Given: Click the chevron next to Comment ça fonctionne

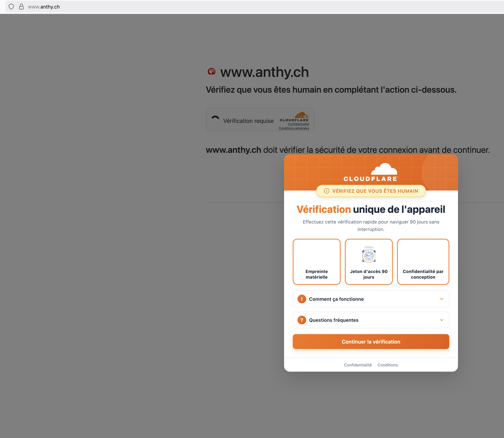Looking at the screenshot, I should click(441, 299).
